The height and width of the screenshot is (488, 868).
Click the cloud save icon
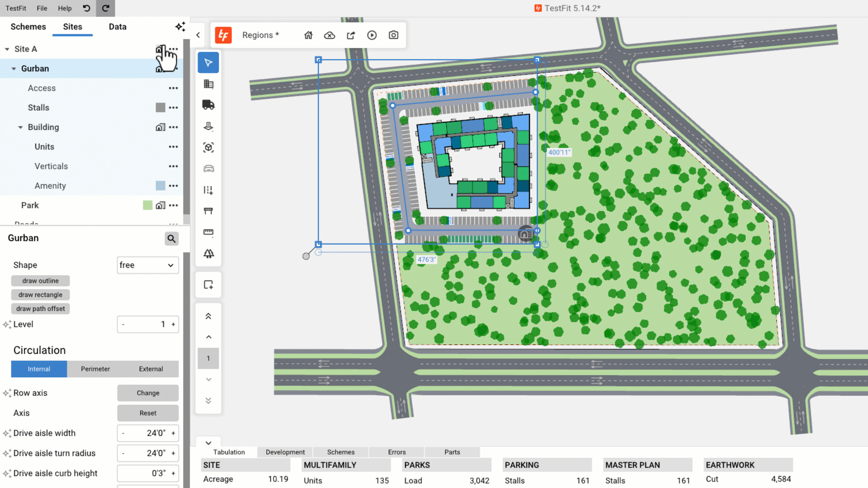[330, 35]
